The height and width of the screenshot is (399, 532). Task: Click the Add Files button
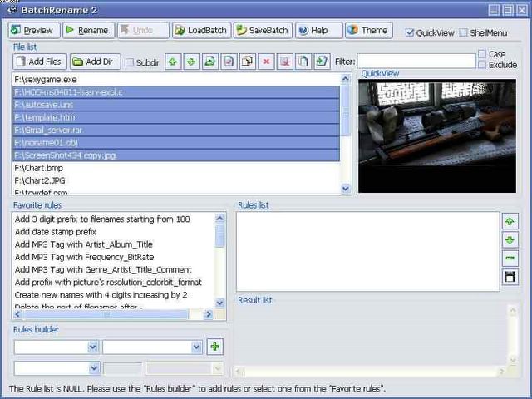40,62
